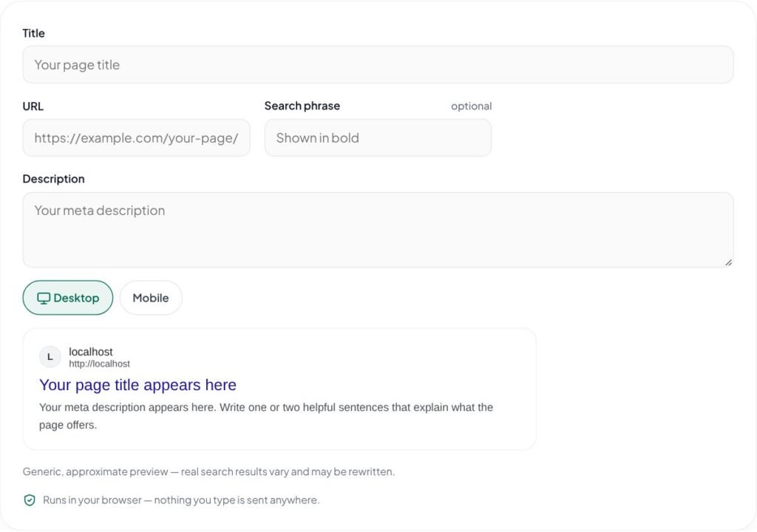Click the 'Description' field label

coord(53,179)
